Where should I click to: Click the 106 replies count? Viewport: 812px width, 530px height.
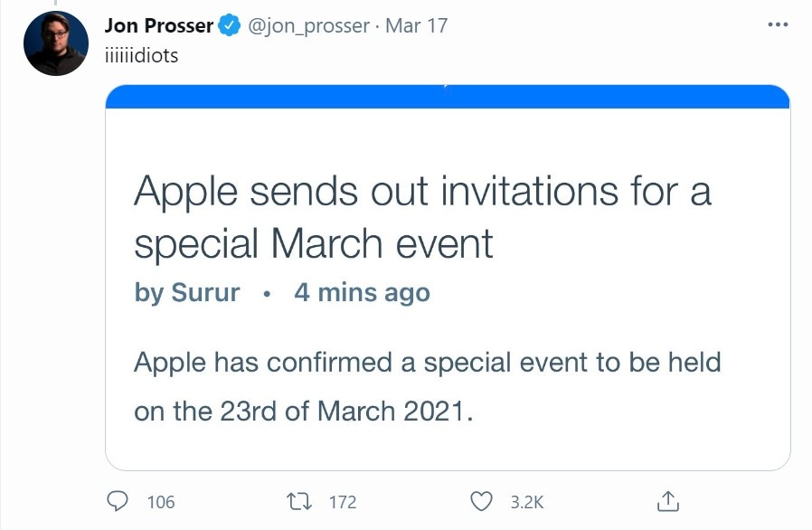click(x=160, y=502)
